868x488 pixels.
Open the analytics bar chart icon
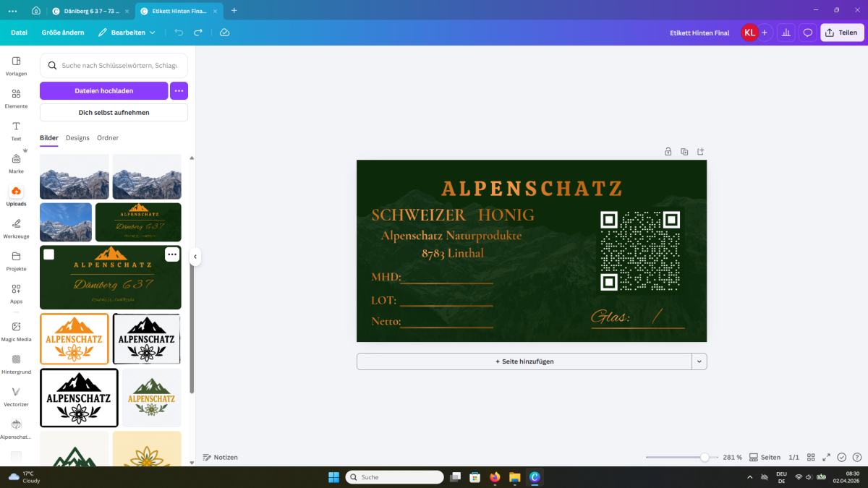[786, 33]
